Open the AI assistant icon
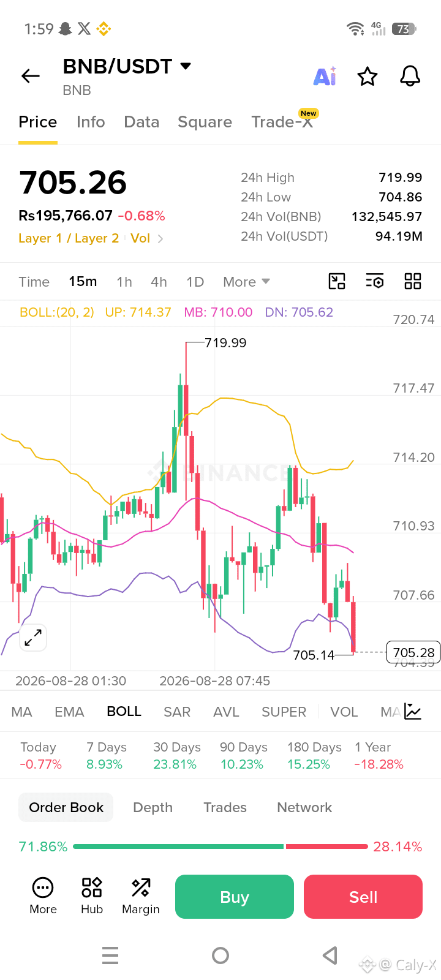Viewport: 441px width, 980px height. [325, 76]
